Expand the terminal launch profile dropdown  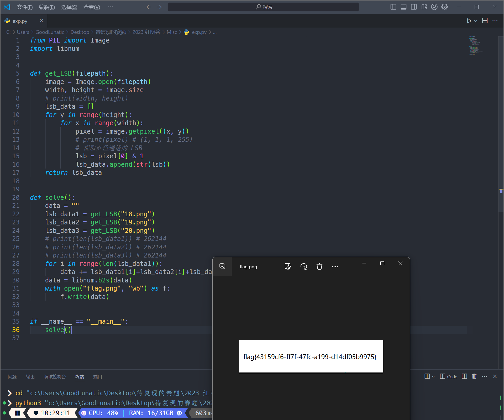(433, 376)
